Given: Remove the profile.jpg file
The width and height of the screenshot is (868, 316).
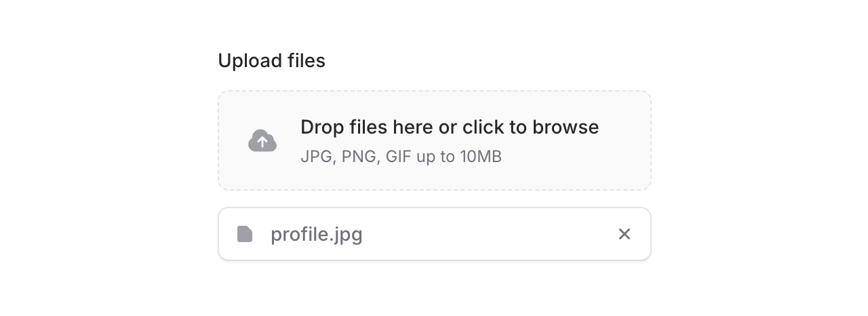Looking at the screenshot, I should 625,234.
